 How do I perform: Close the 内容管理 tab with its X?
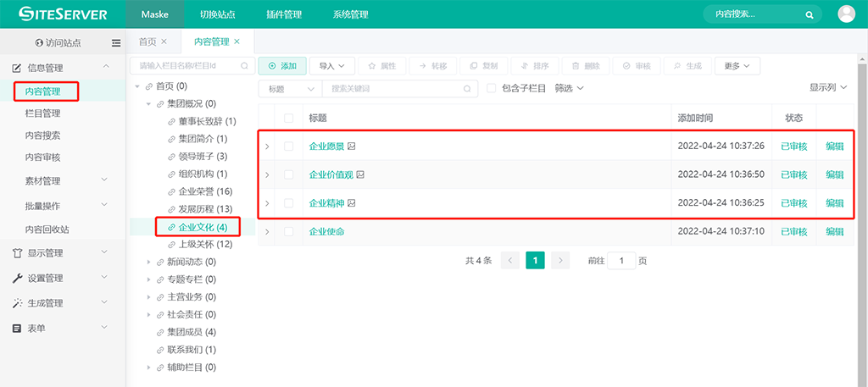pyautogui.click(x=237, y=41)
